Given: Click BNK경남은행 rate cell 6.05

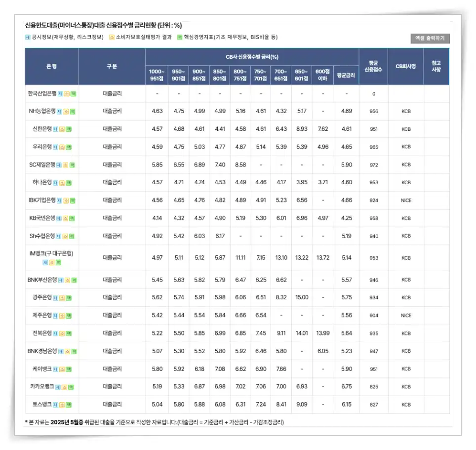Looking at the screenshot, I should (323, 351).
